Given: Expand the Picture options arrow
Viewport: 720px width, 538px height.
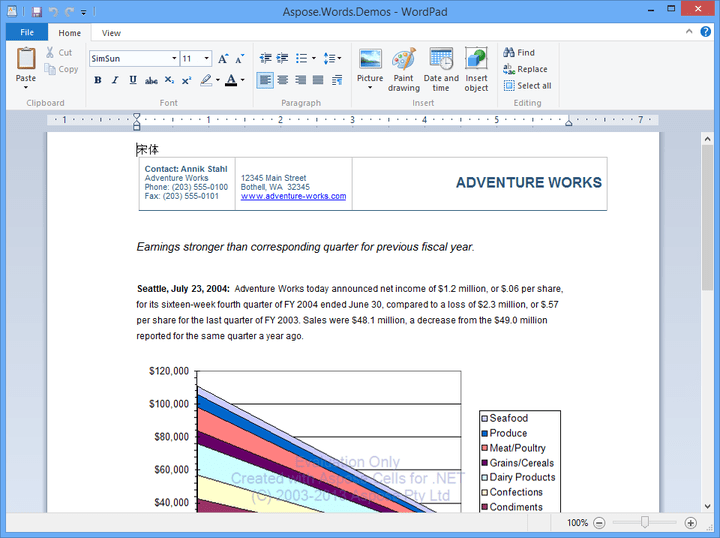Looking at the screenshot, I should (370, 87).
